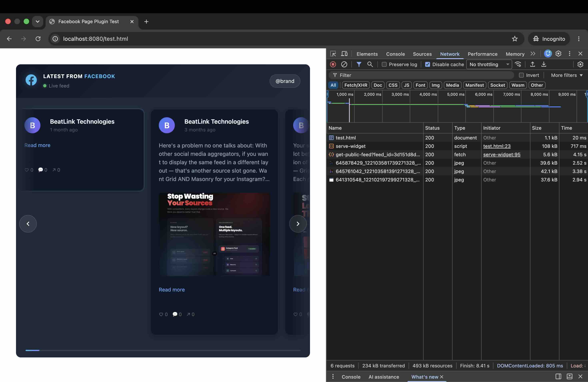Open a new browser tab
588x382 pixels.
[x=146, y=21]
